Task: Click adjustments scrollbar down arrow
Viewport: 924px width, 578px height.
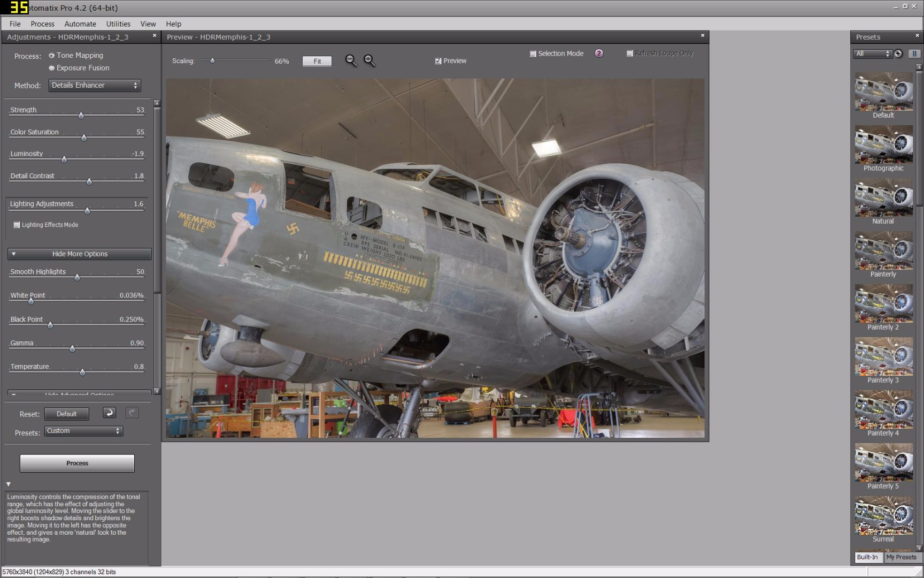Action: point(157,391)
